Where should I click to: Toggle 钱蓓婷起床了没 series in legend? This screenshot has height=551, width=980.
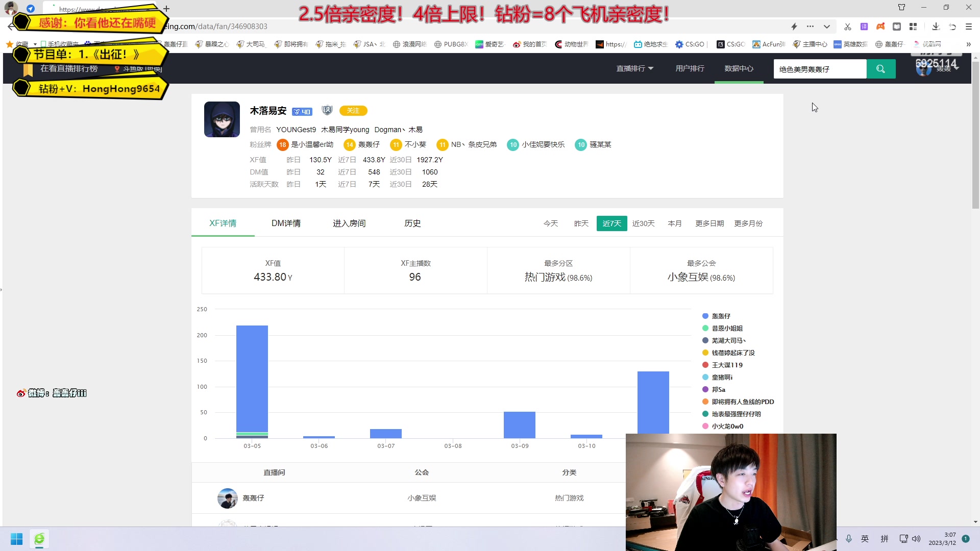click(x=728, y=353)
